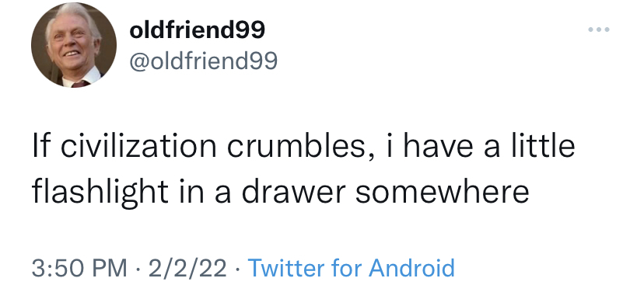Click the word "somewhere" in the tweet
This screenshot has height=299, width=644.
point(442,193)
